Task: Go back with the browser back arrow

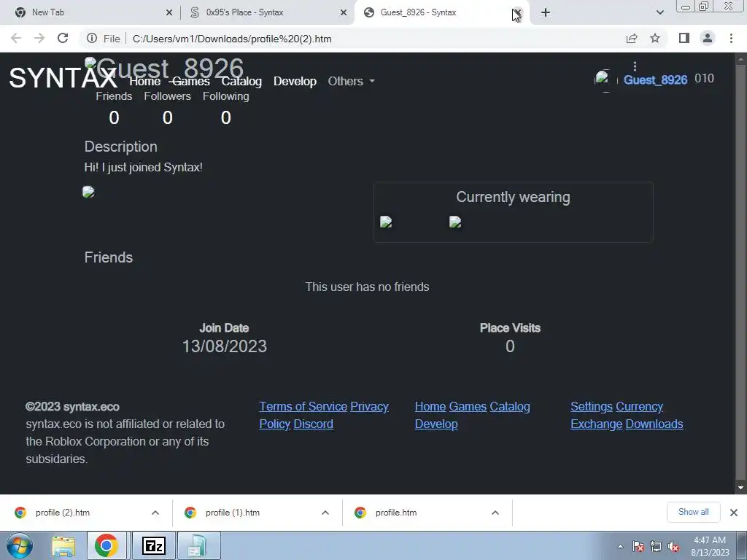Action: coord(16,39)
